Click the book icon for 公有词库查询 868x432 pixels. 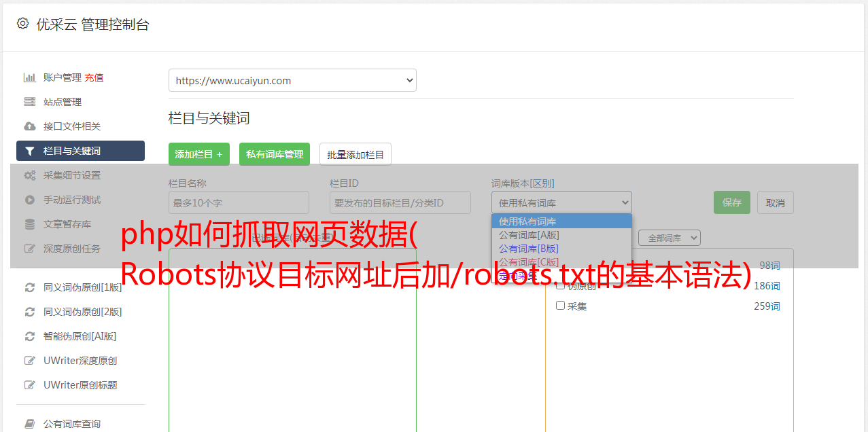click(x=30, y=424)
